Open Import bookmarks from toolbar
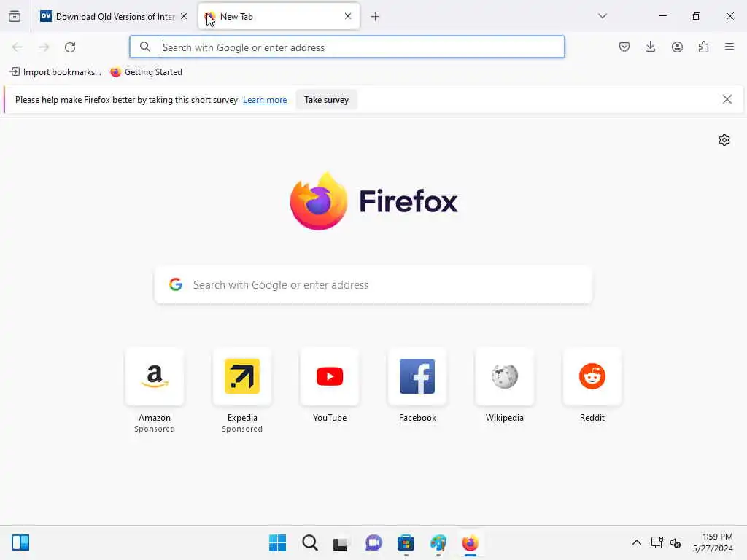 tap(55, 72)
